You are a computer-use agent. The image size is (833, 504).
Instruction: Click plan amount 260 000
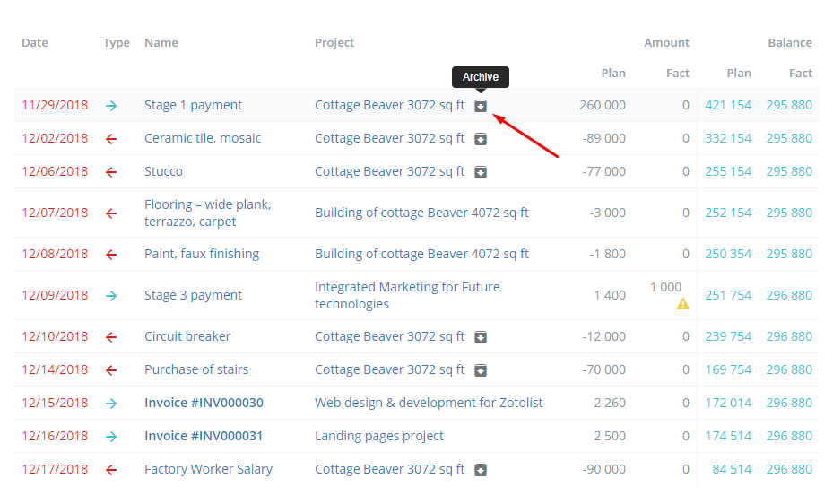pos(603,105)
